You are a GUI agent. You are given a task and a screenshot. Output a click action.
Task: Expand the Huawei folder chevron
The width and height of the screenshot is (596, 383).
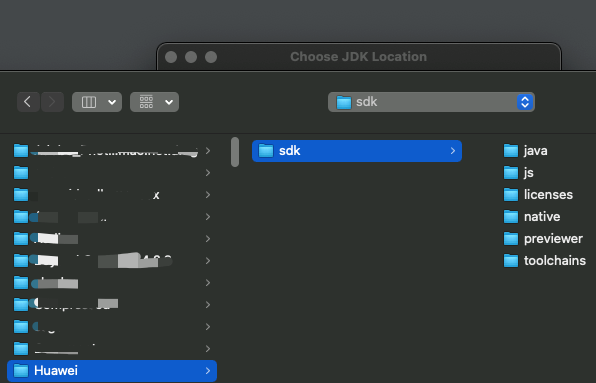[x=208, y=370]
